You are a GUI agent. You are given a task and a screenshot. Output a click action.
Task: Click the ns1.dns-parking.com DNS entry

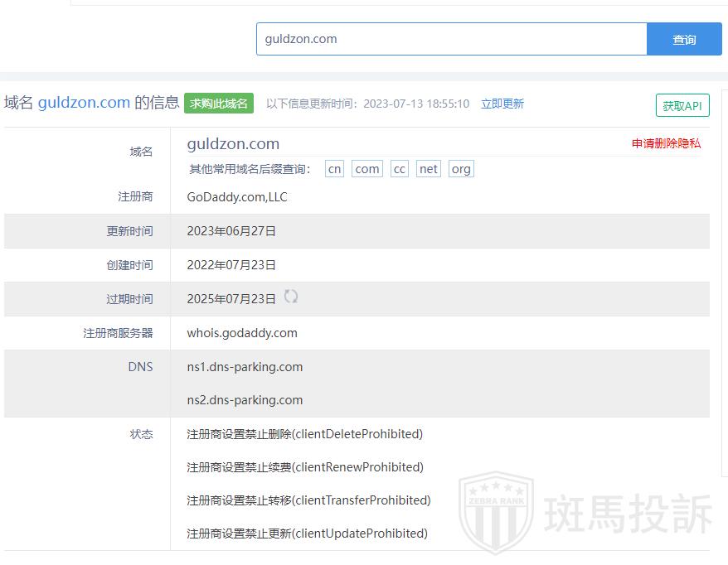pos(245,367)
